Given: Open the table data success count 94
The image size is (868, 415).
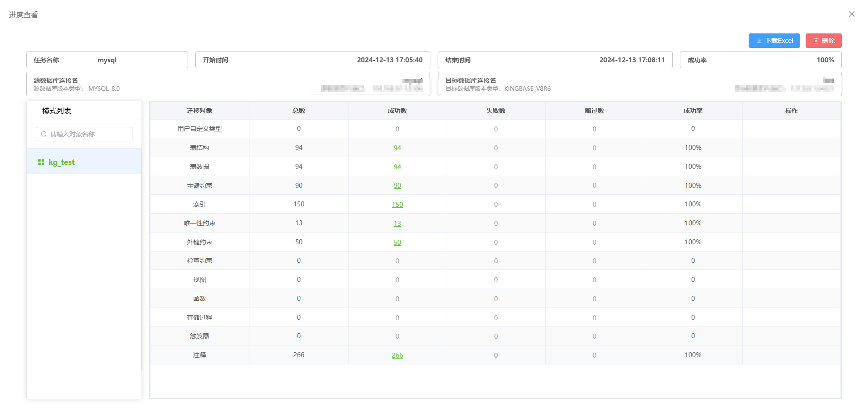Looking at the screenshot, I should [x=397, y=167].
